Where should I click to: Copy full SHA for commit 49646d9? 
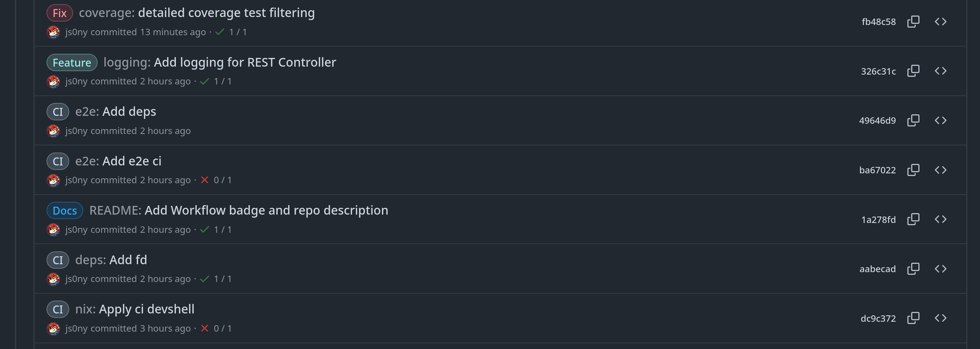(913, 121)
